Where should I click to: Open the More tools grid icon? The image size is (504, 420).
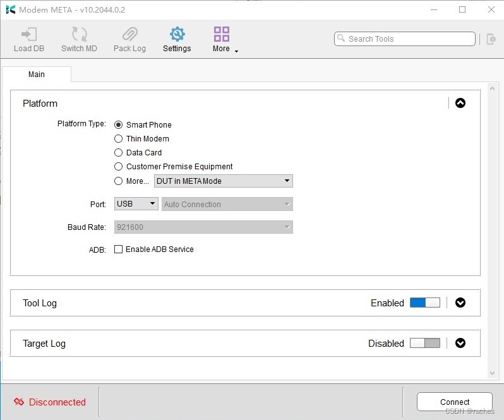(222, 34)
